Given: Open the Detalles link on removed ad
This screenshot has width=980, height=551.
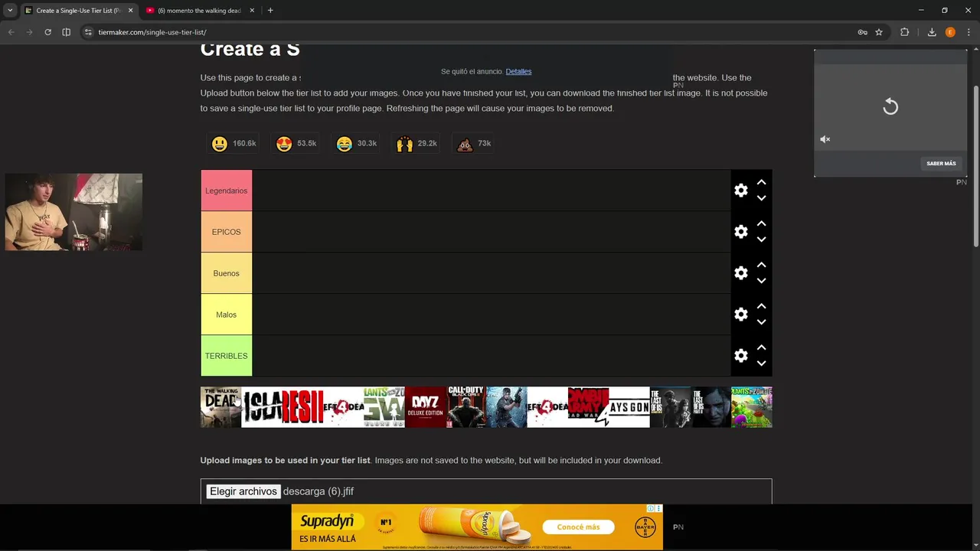Looking at the screenshot, I should tap(518, 71).
